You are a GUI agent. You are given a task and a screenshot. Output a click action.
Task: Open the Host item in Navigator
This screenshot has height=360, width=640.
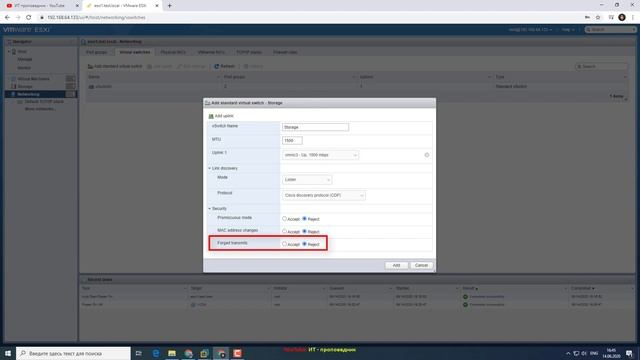(22, 51)
